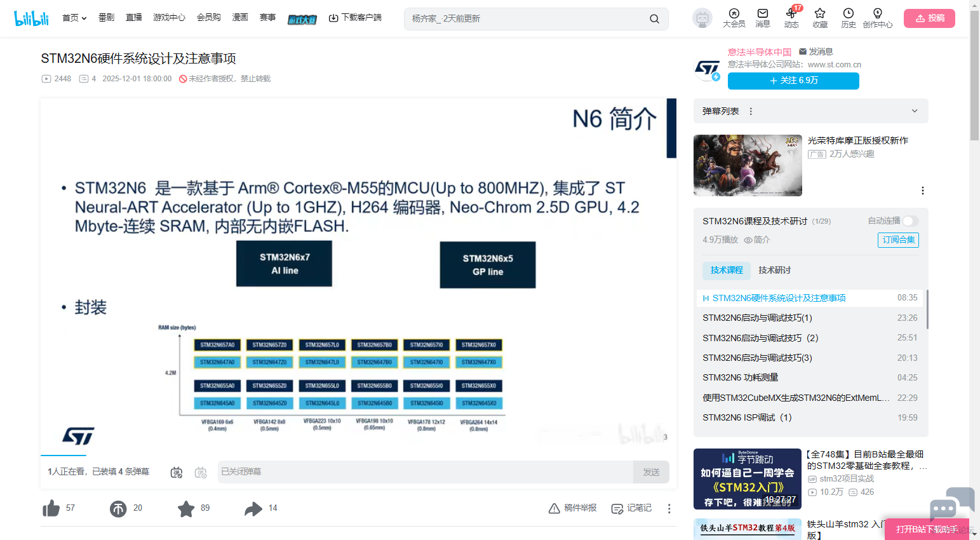Open 游戏中心 in top navigation

click(169, 18)
